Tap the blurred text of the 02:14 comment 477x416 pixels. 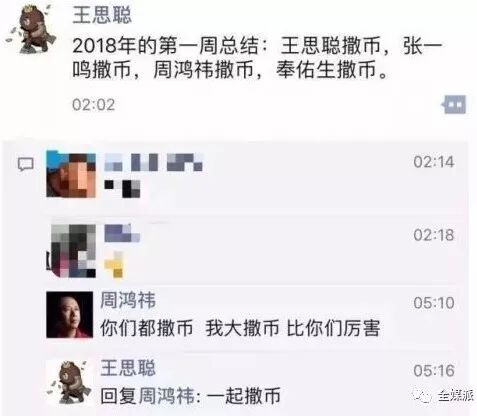tap(122, 189)
